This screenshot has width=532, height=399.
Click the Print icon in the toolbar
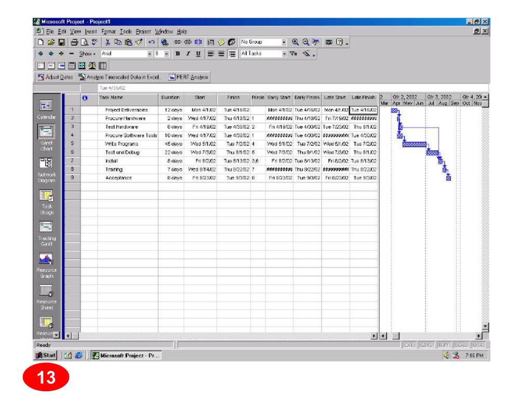coord(74,42)
